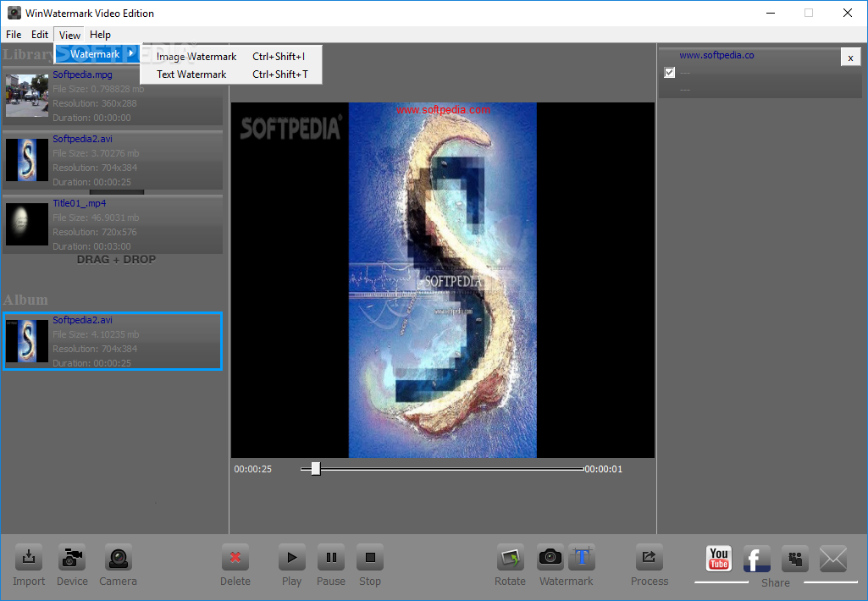The width and height of the screenshot is (868, 601).
Task: Choose Text Watermark from submenu
Action: coord(191,74)
